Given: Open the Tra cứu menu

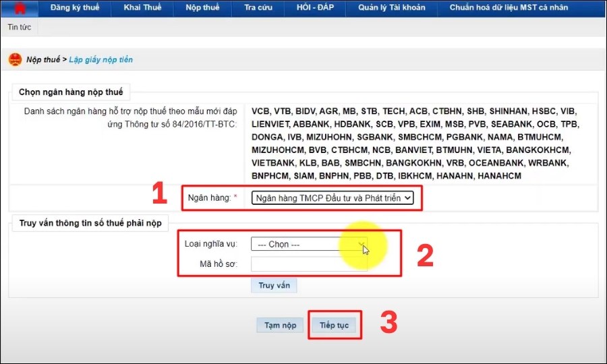Looking at the screenshot, I should [258, 8].
